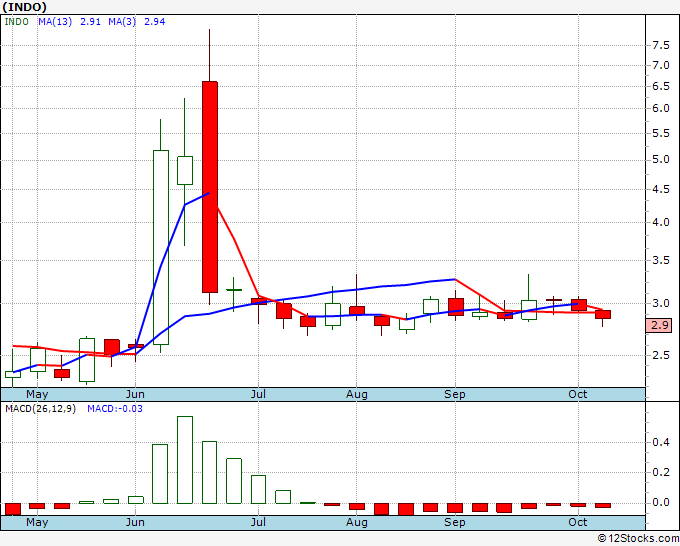Select the May label on price axis
The image size is (680, 546).
37,394
